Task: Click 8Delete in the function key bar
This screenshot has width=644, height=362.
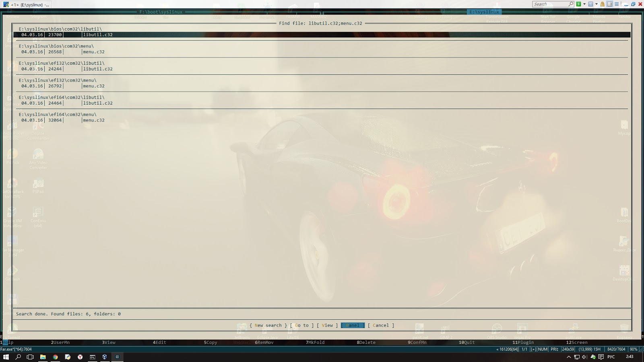Action: (366, 343)
